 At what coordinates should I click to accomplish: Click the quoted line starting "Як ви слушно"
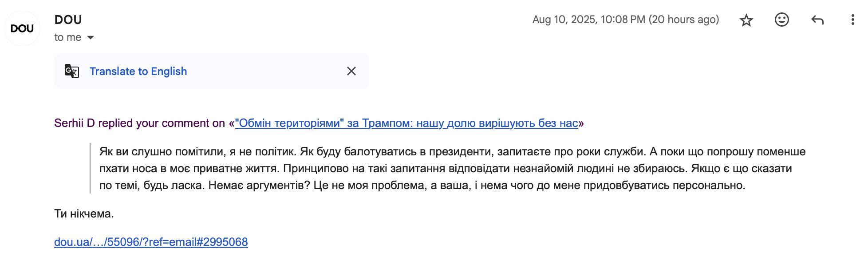[452, 151]
